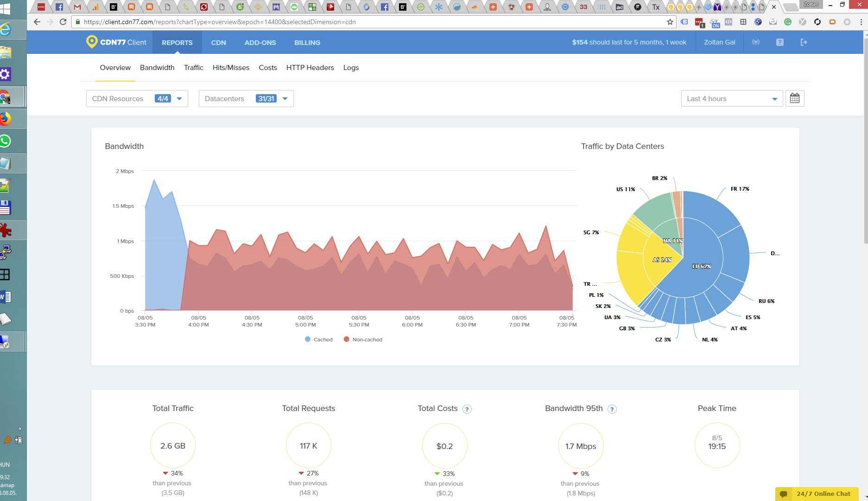The width and height of the screenshot is (868, 501).
Task: Close the current browser tab
Action: [773, 7]
